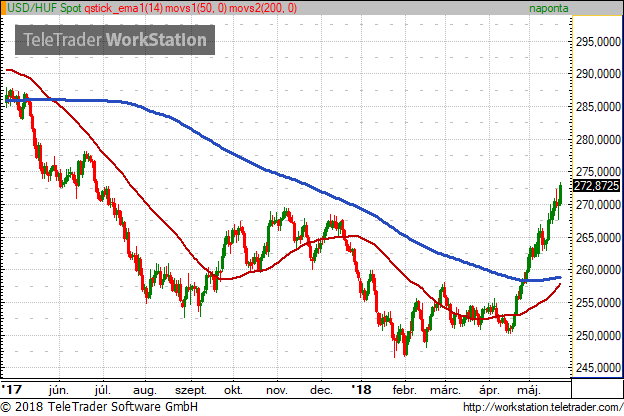Click the naponta interval label
This screenshot has width=624, height=416.
548,8
